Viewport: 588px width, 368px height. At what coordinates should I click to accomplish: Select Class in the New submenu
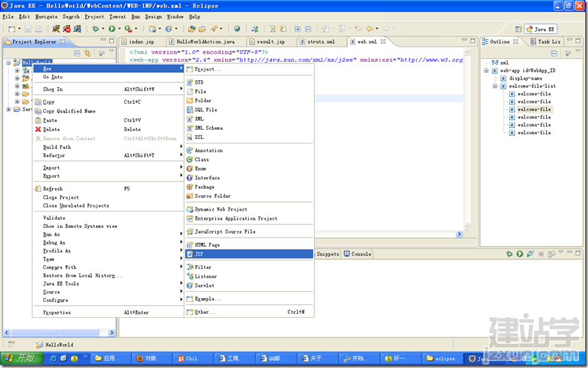pos(249,159)
